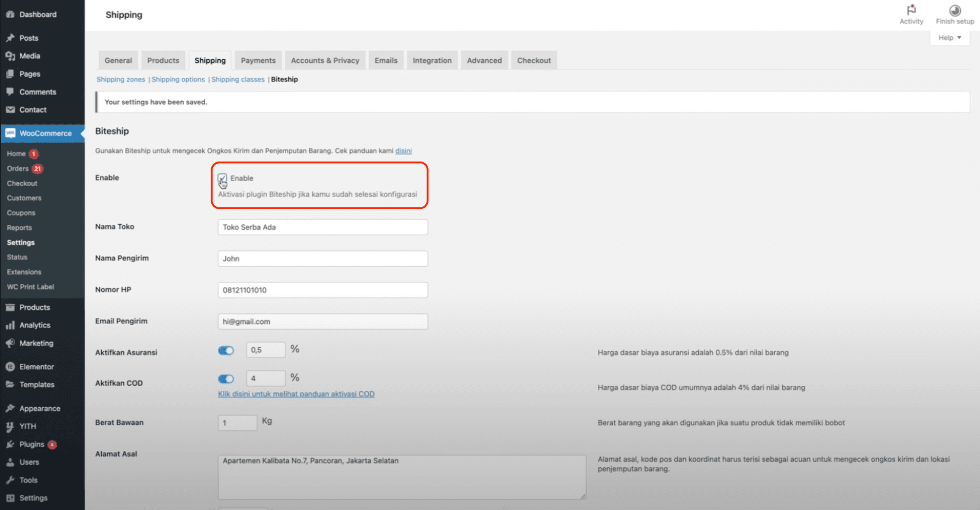Open the Emails tab
Image resolution: width=980 pixels, height=510 pixels.
pyautogui.click(x=386, y=60)
